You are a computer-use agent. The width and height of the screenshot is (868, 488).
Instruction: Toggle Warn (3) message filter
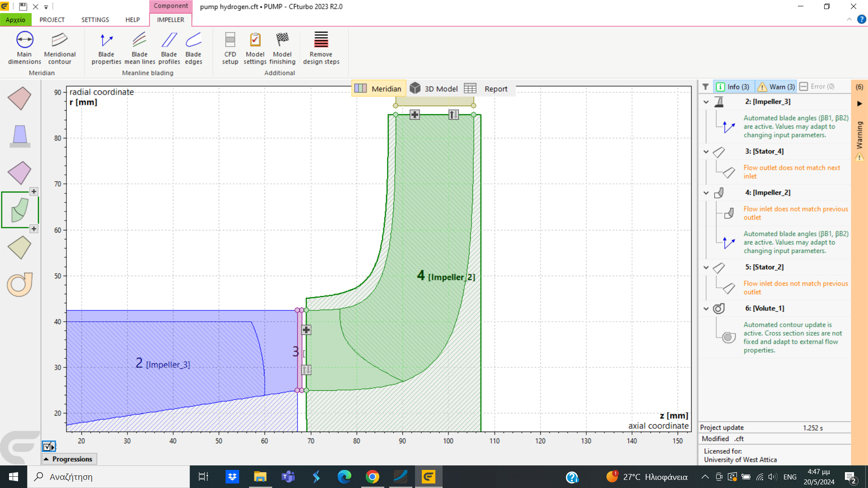pos(776,87)
